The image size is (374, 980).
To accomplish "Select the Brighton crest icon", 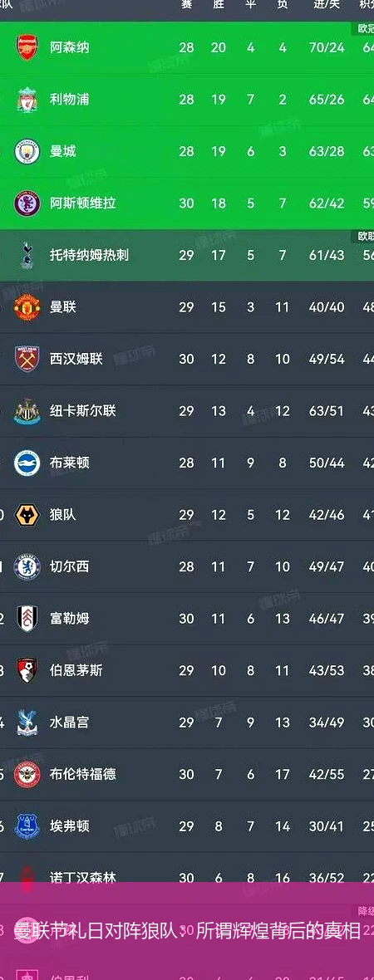I will pyautogui.click(x=27, y=463).
